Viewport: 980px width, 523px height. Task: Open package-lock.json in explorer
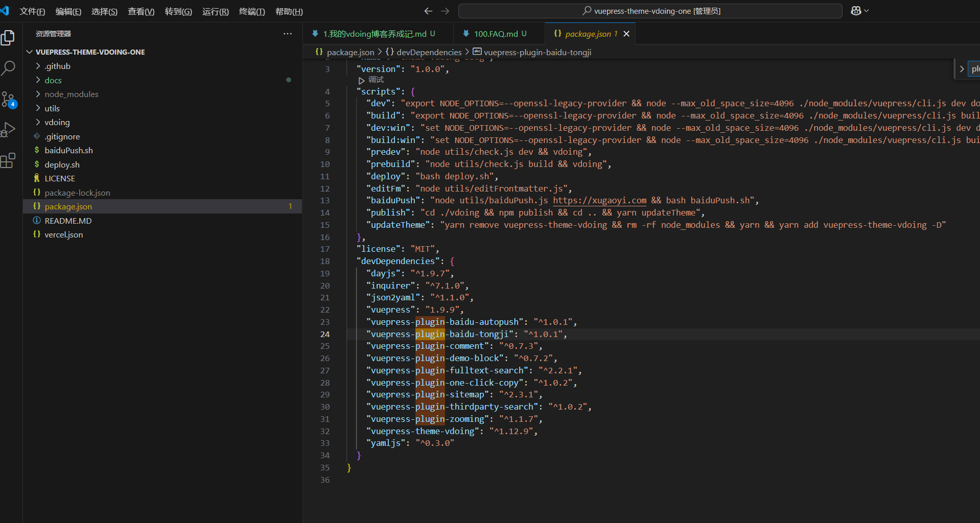coord(162,193)
